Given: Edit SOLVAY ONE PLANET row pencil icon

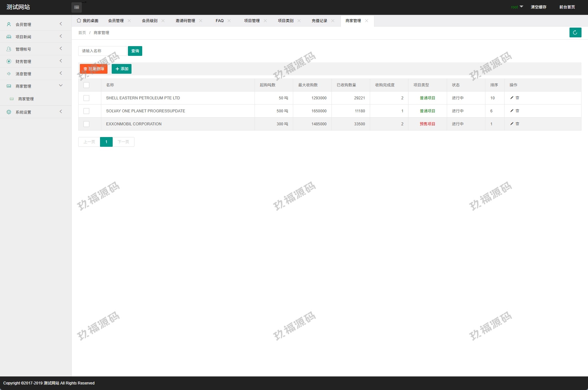Looking at the screenshot, I should point(512,111).
